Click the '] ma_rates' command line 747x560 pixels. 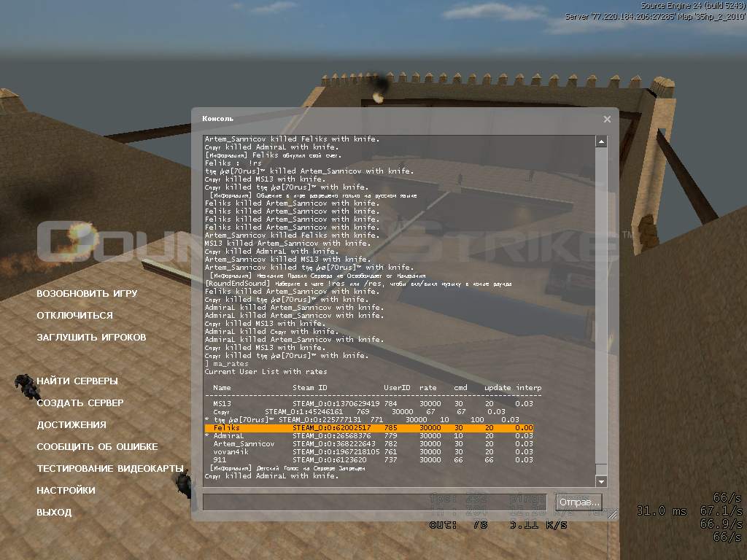pyautogui.click(x=227, y=364)
